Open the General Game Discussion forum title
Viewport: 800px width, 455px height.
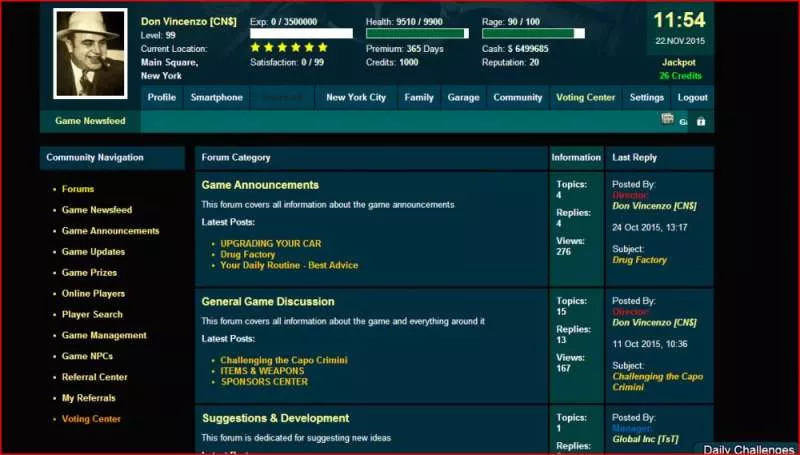tap(268, 301)
